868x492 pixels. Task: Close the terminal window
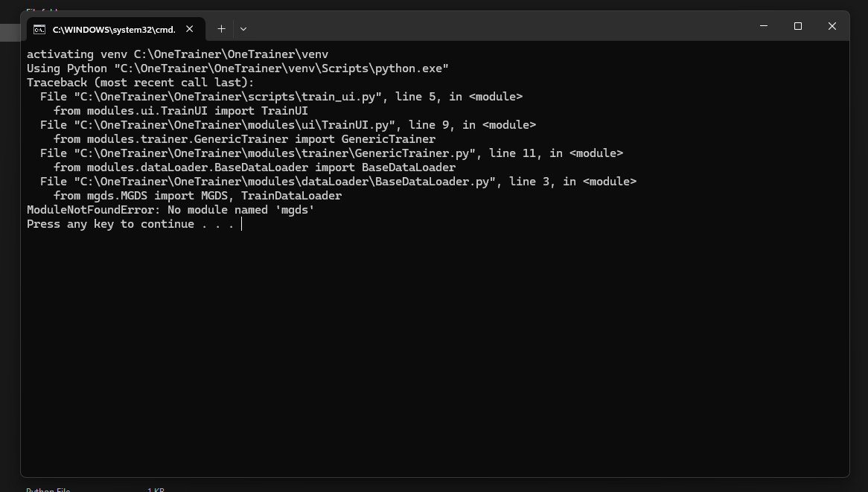832,26
